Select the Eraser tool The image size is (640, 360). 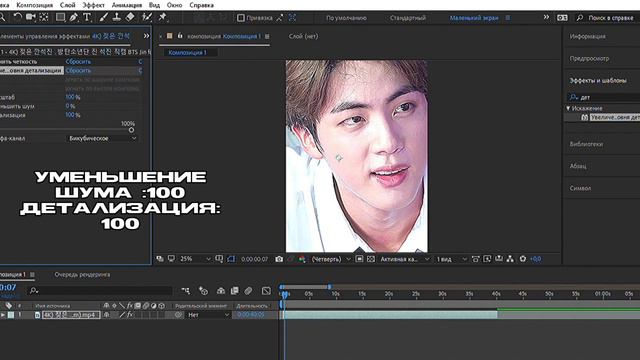(x=130, y=17)
